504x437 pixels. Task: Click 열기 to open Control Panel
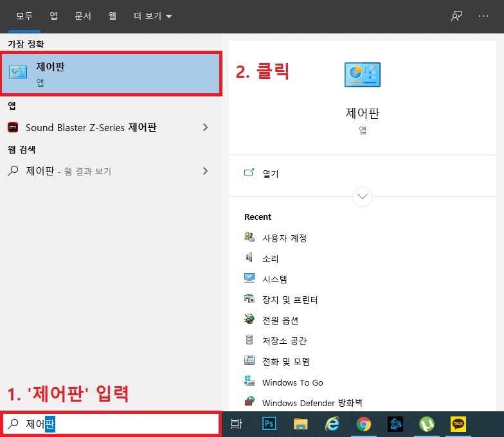(271, 174)
